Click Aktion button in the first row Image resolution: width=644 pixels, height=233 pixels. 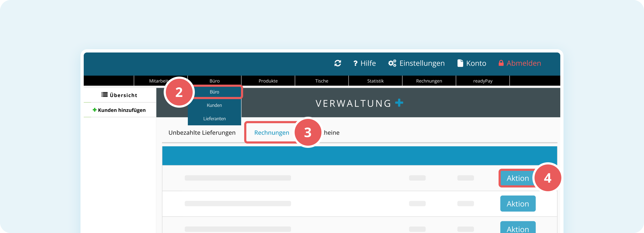[x=518, y=178]
